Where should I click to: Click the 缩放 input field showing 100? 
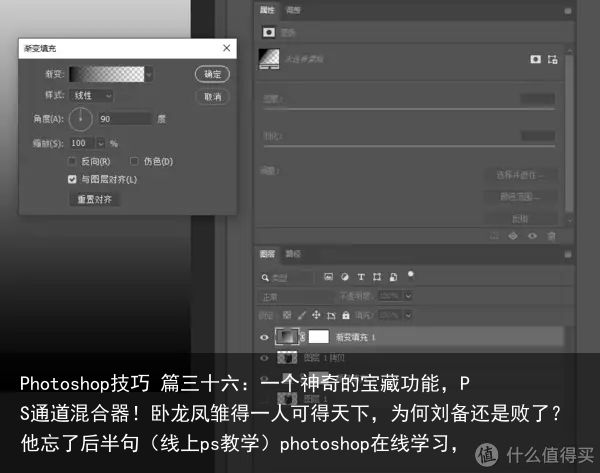(82, 143)
